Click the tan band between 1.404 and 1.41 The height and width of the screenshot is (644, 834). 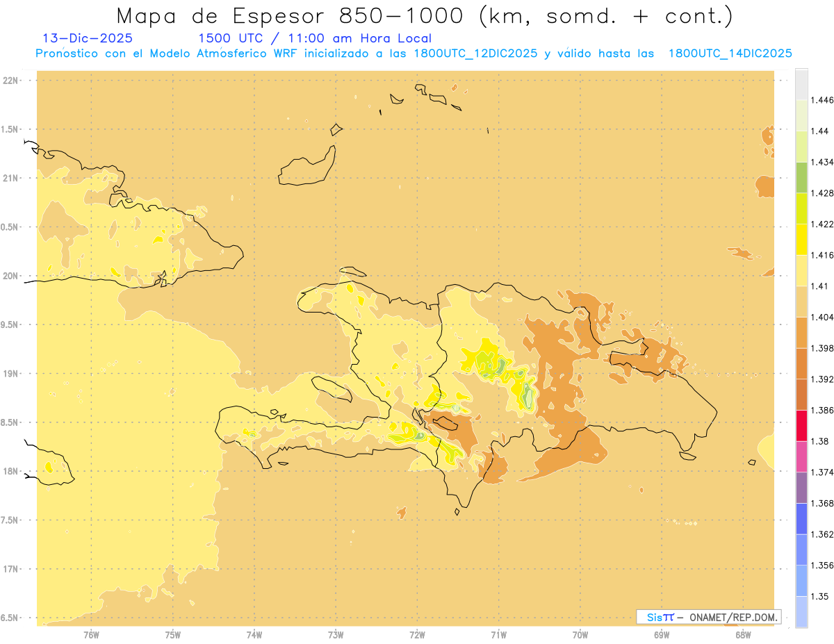click(x=801, y=302)
